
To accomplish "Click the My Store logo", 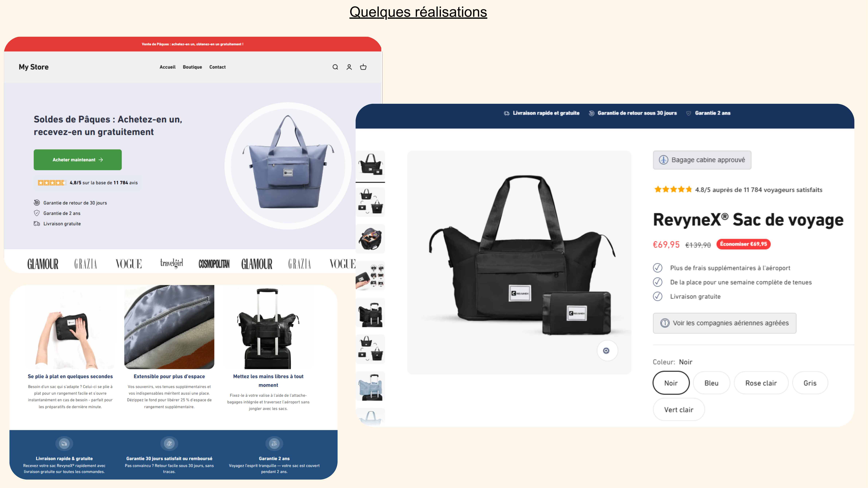I will 34,67.
